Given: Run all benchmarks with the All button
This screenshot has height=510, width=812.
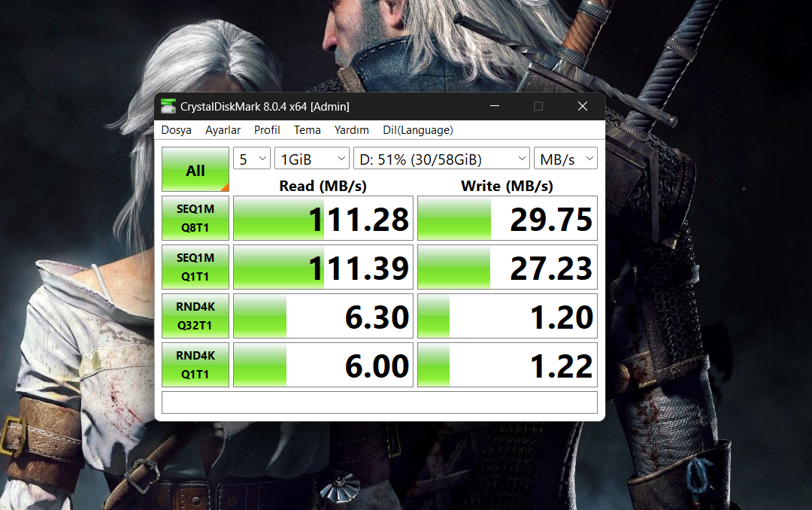Looking at the screenshot, I should tap(195, 169).
